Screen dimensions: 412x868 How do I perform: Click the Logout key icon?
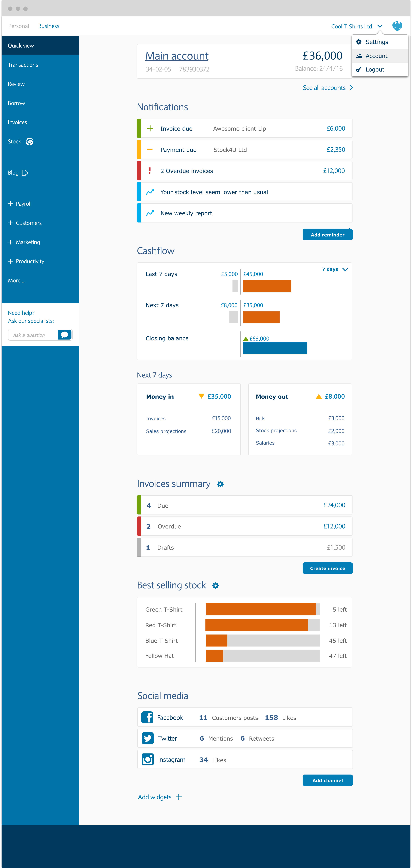359,69
